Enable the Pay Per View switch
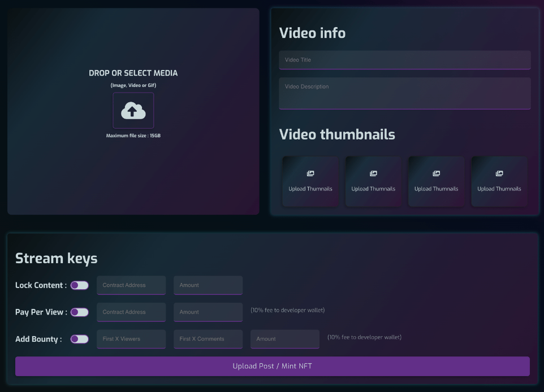The width and height of the screenshot is (544, 392). pyautogui.click(x=79, y=312)
